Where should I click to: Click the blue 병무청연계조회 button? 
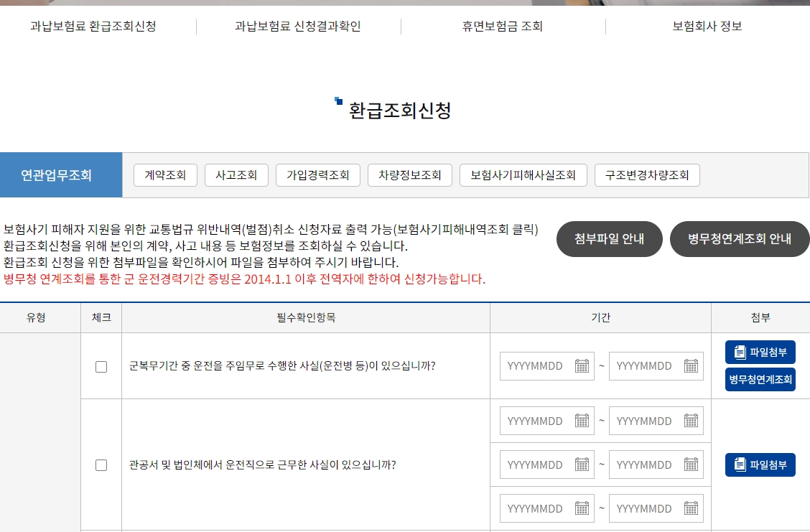click(760, 380)
